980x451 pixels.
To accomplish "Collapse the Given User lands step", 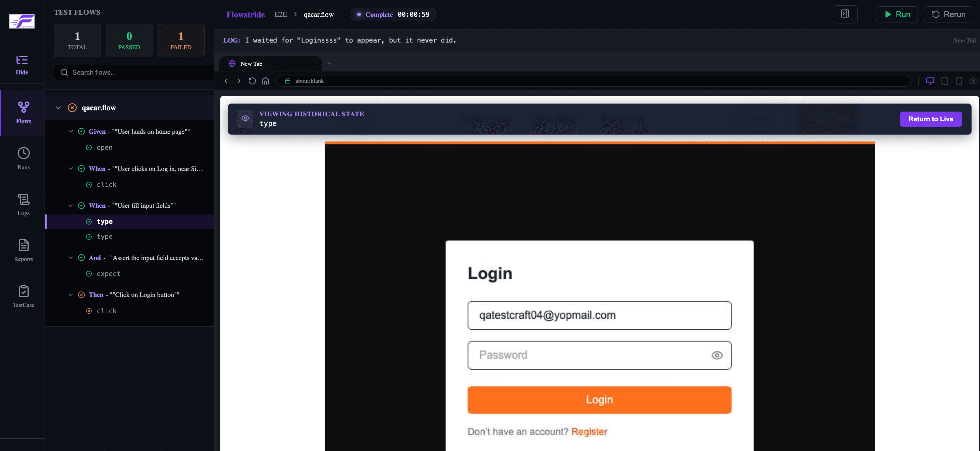I will click(x=70, y=131).
